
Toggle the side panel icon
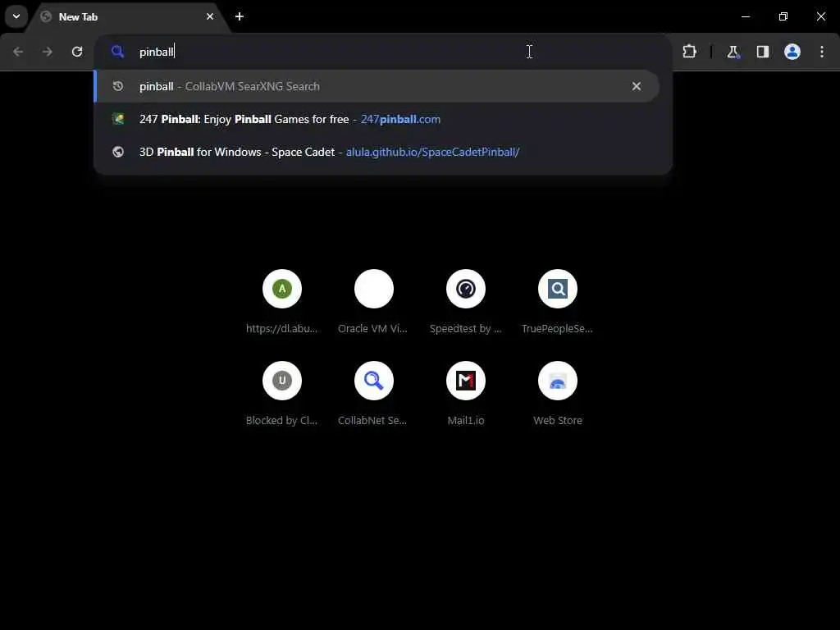[762, 52]
